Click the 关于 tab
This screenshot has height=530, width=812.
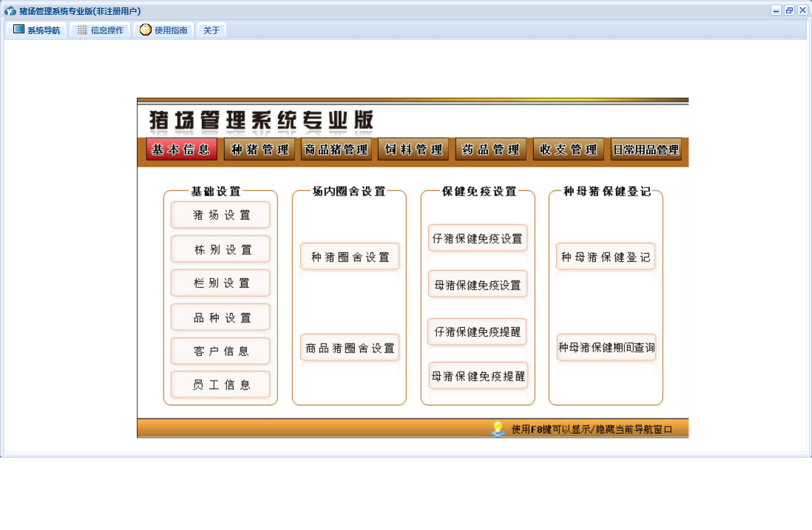tap(212, 30)
